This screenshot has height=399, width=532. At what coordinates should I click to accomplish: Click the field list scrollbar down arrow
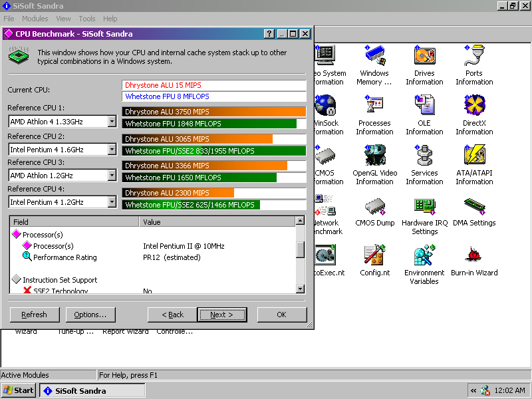point(301,289)
